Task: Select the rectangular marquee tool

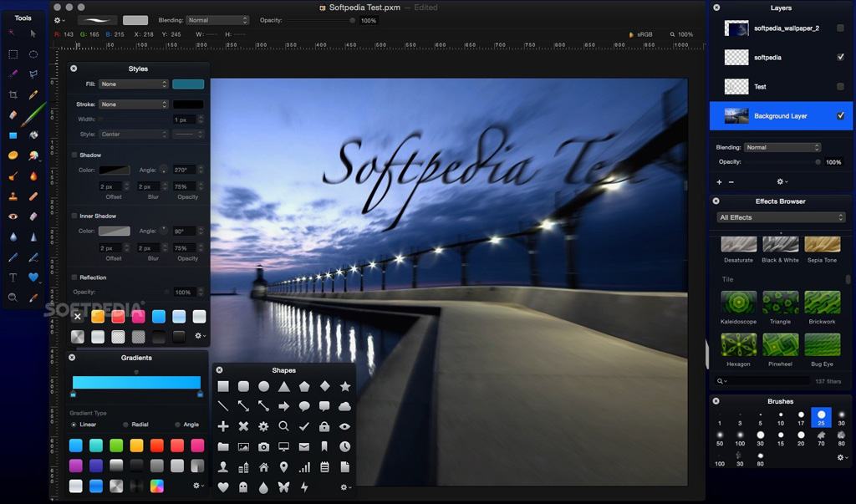Action: click(13, 54)
